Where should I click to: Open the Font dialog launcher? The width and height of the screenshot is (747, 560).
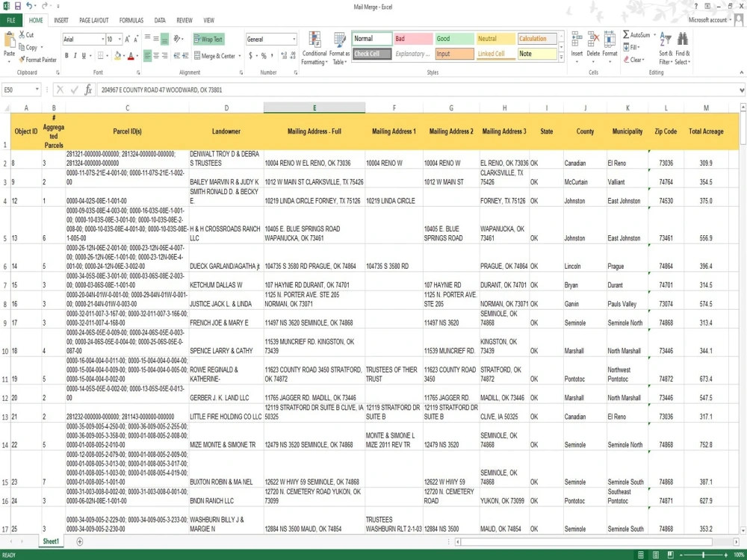tap(138, 72)
